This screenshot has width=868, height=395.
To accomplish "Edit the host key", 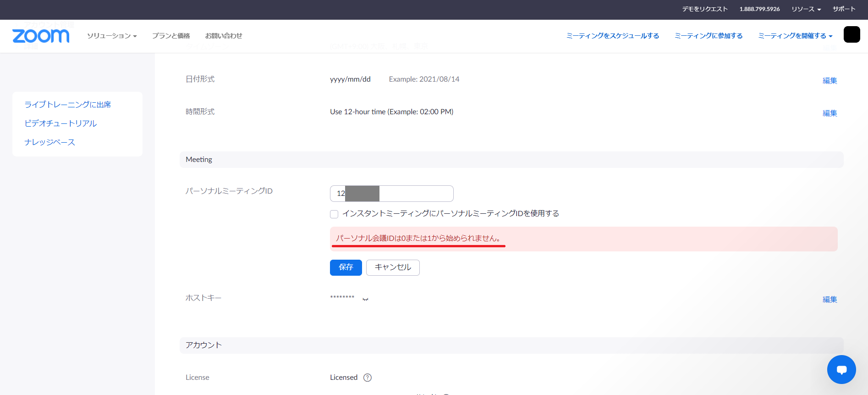I will point(830,300).
